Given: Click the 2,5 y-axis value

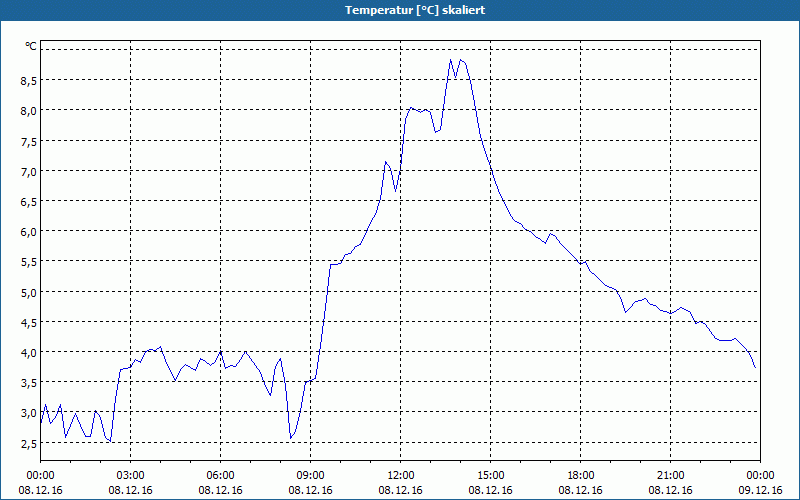Looking at the screenshot, I should (x=29, y=443).
